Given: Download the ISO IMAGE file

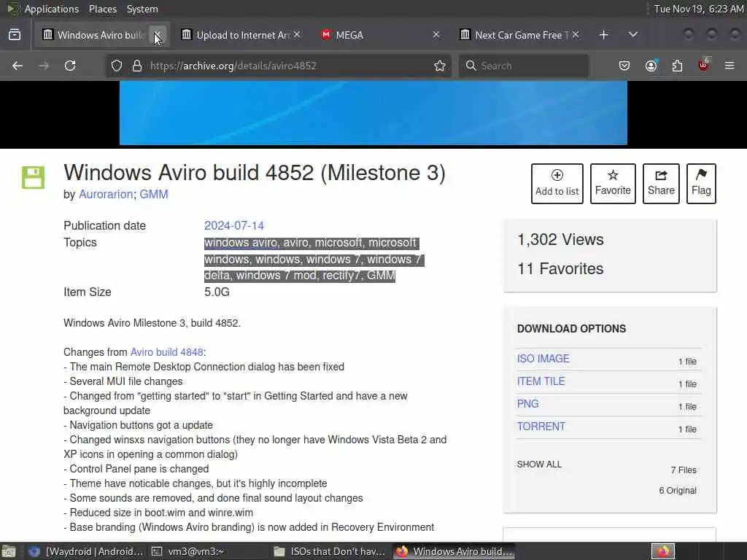Looking at the screenshot, I should point(543,359).
